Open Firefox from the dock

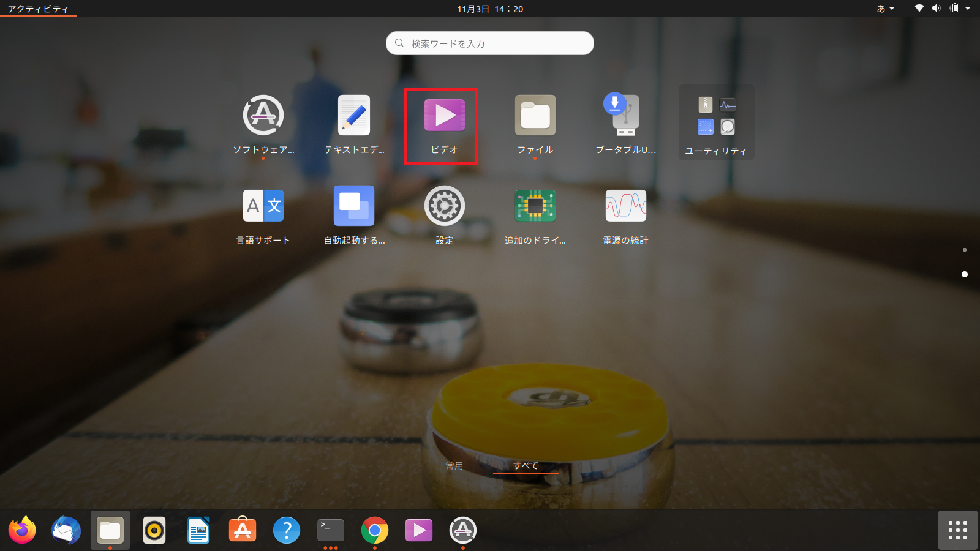coord(22,531)
